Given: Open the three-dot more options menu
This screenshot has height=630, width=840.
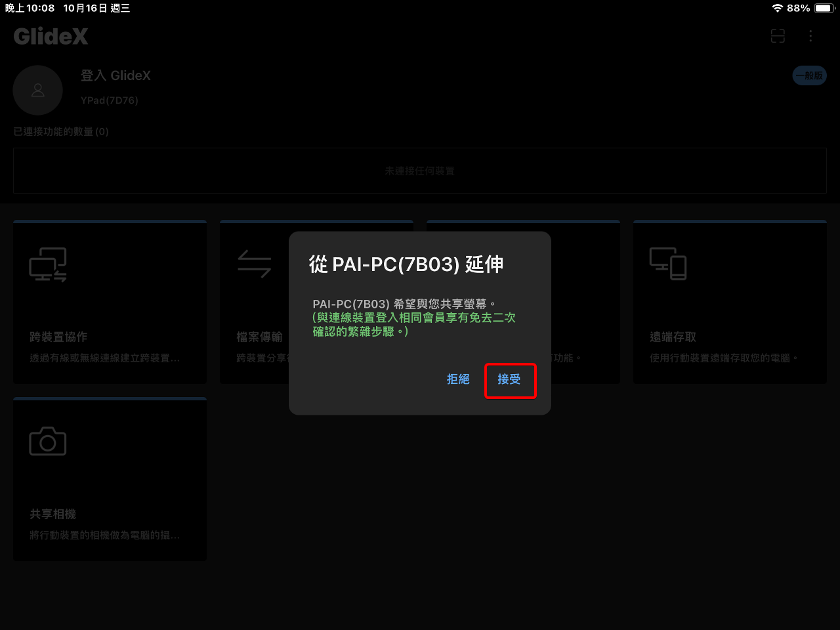Looking at the screenshot, I should pos(810,36).
